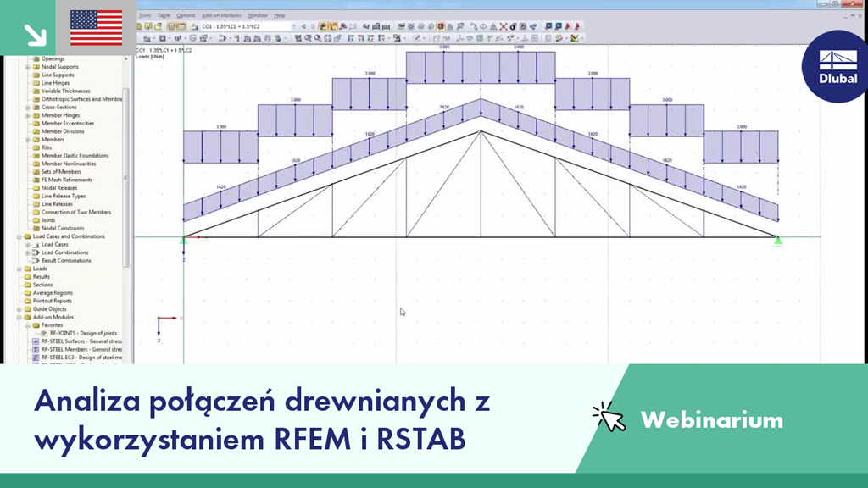Click the rightmost red pin toolbar icon

(576, 26)
